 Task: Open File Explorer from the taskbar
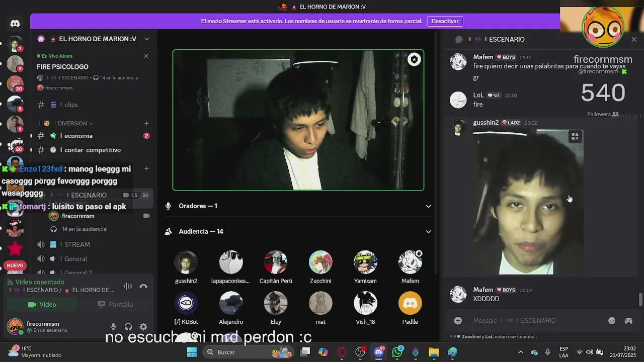click(x=434, y=352)
